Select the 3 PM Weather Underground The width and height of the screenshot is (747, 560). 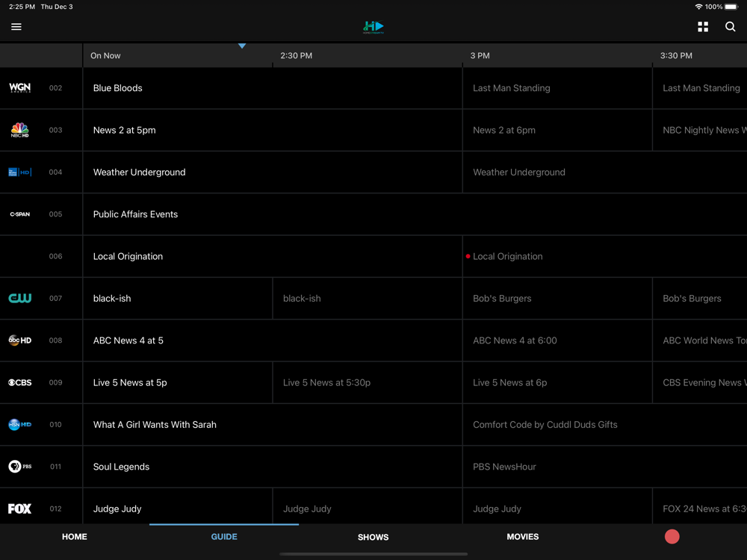pos(605,172)
